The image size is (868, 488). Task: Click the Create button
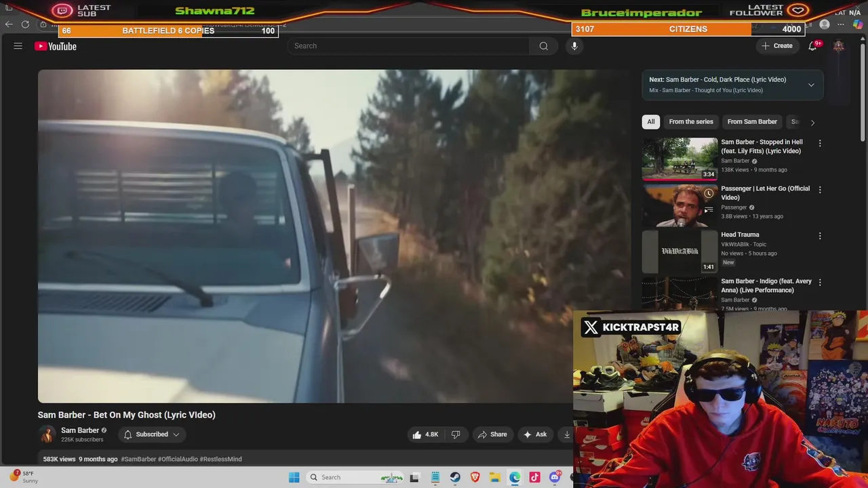point(776,46)
